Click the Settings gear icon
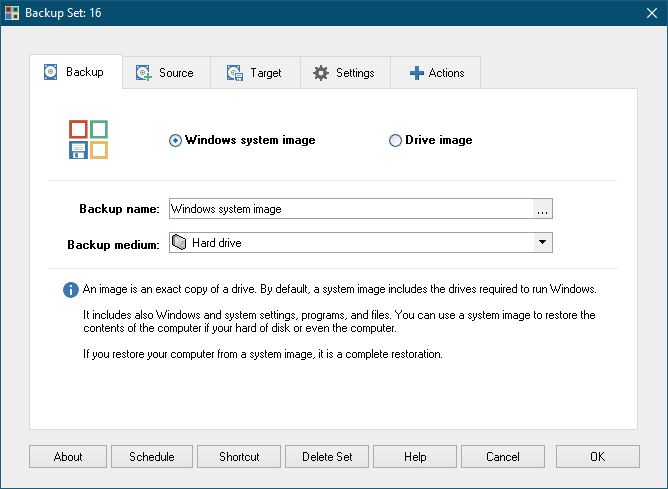This screenshot has height=489, width=668. click(321, 73)
